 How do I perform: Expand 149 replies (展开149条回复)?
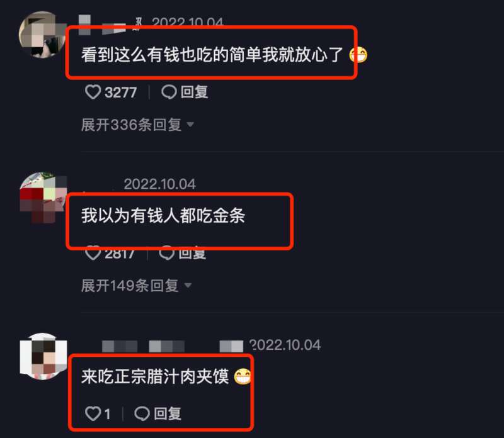pos(130,286)
